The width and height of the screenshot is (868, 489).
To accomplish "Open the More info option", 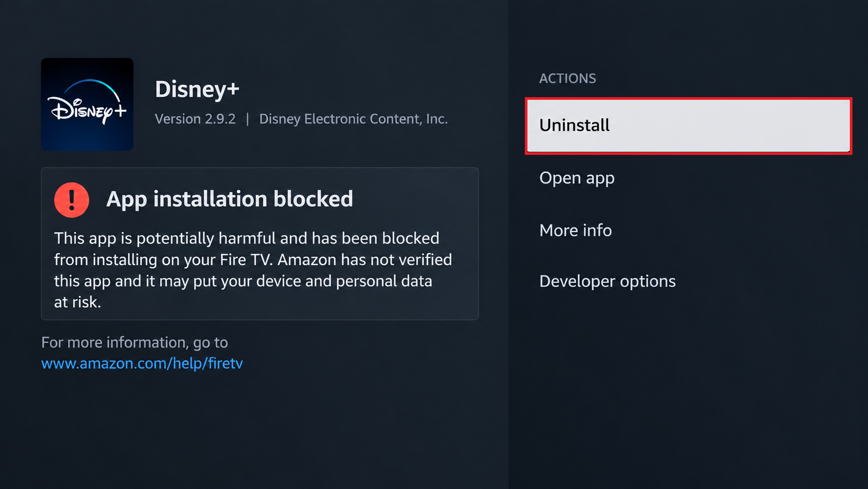I will tap(576, 230).
